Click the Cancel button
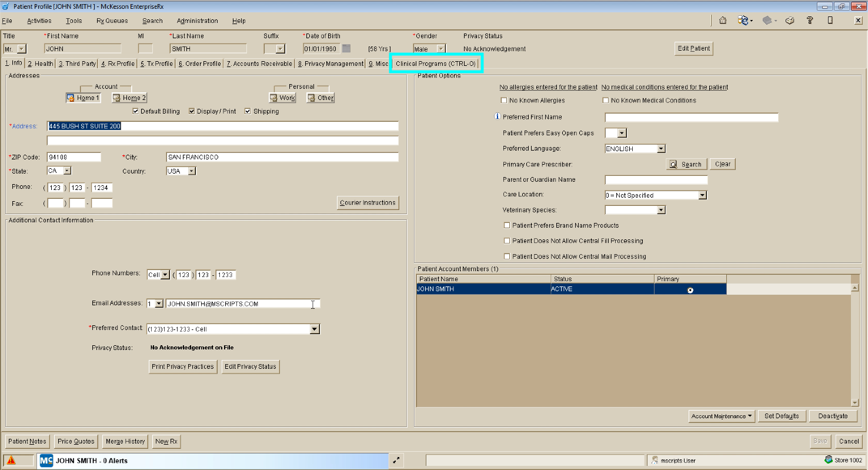The width and height of the screenshot is (868, 470). (x=849, y=441)
